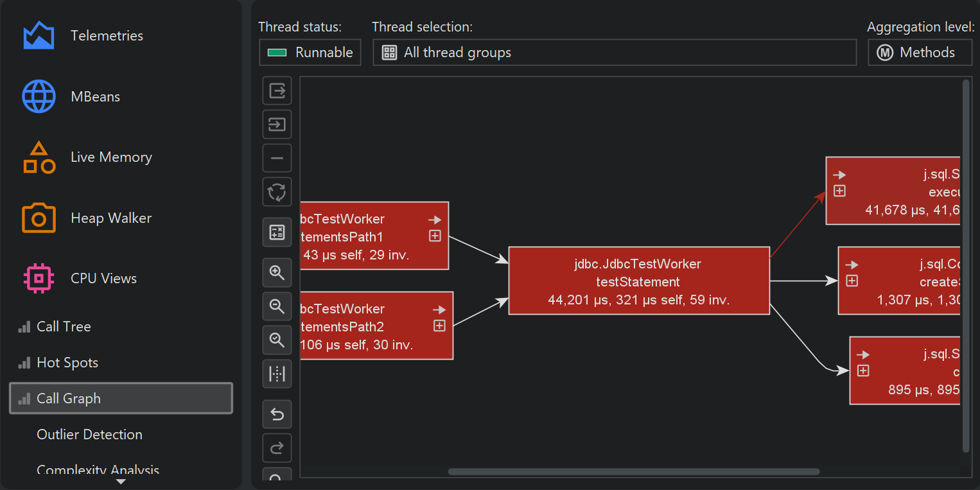
Task: Click the undo arrow icon
Action: pos(277,415)
